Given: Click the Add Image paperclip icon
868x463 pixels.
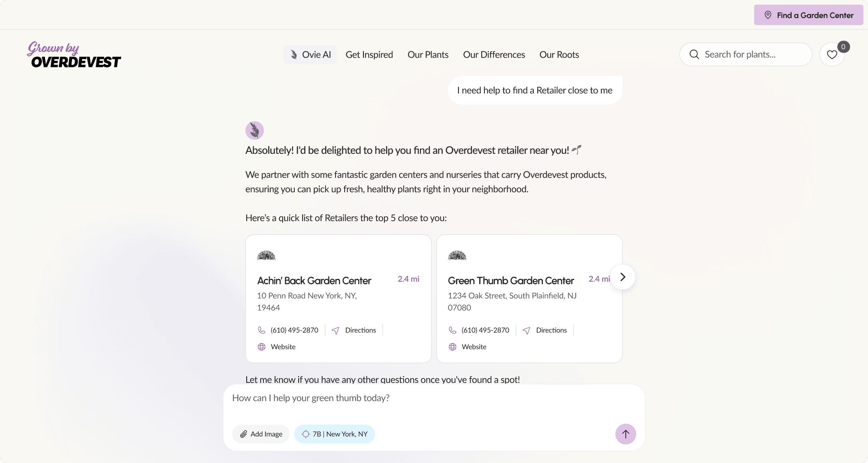Looking at the screenshot, I should pyautogui.click(x=244, y=434).
